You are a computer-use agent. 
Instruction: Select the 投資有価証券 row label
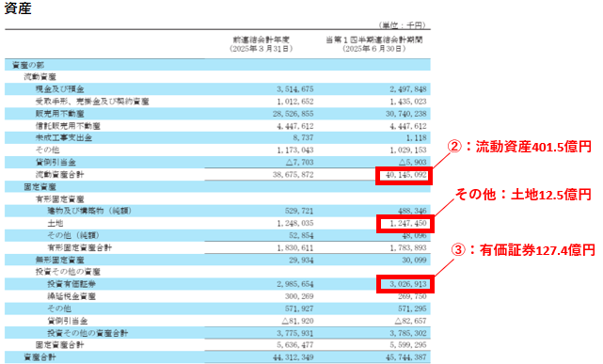click(x=71, y=284)
